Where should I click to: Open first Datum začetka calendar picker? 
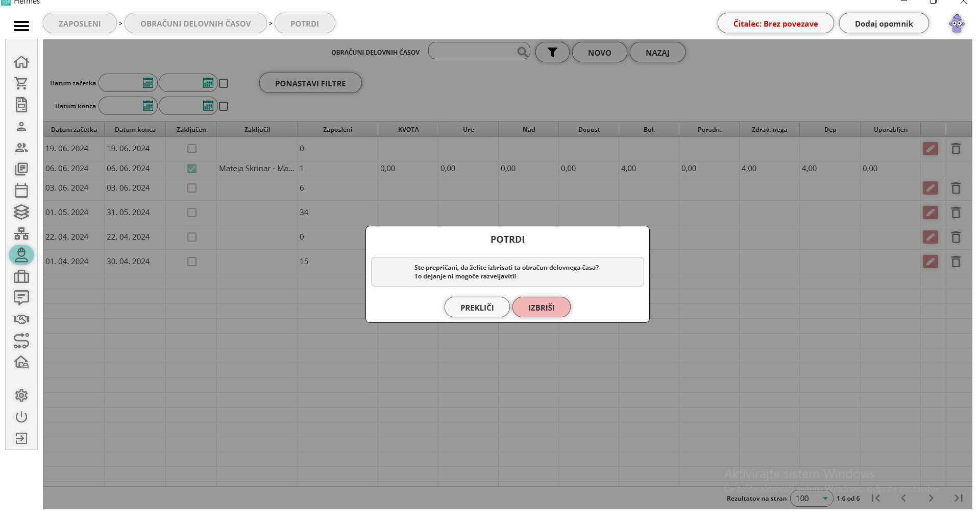pos(148,83)
